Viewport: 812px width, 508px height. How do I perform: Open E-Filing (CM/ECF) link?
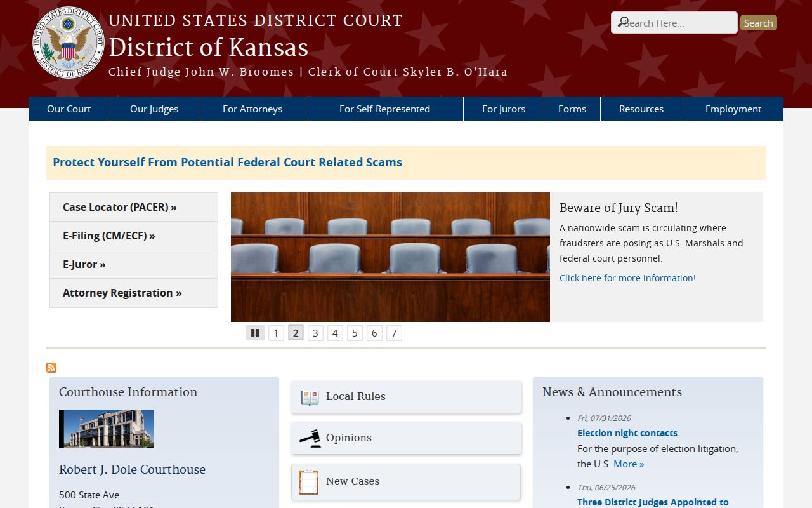[x=134, y=236]
